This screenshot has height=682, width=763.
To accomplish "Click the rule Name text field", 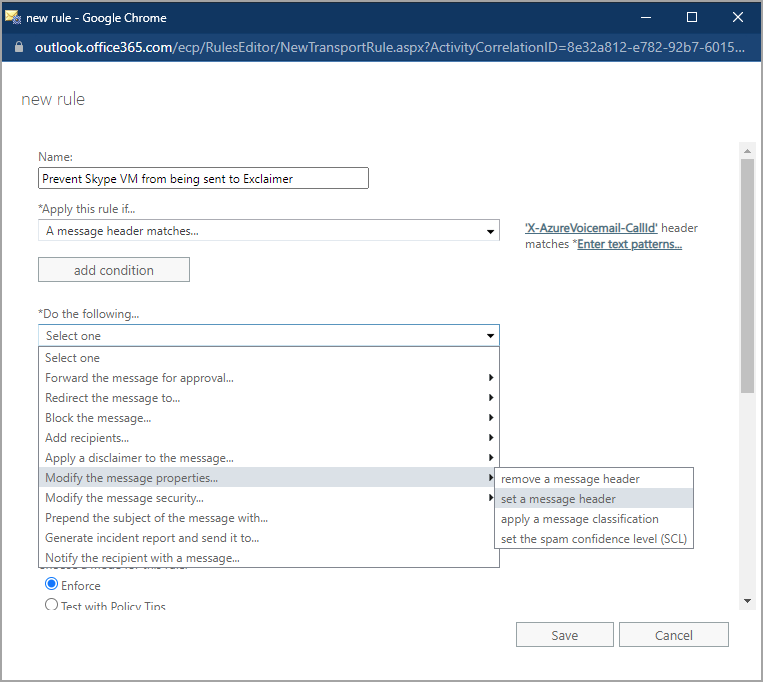I will (203, 178).
